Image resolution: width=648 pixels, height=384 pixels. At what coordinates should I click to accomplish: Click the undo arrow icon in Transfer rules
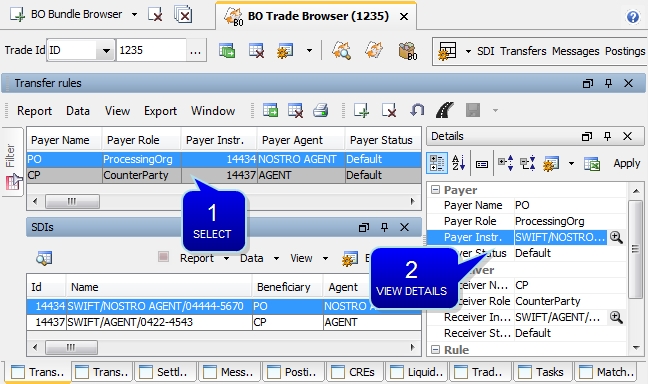417,110
